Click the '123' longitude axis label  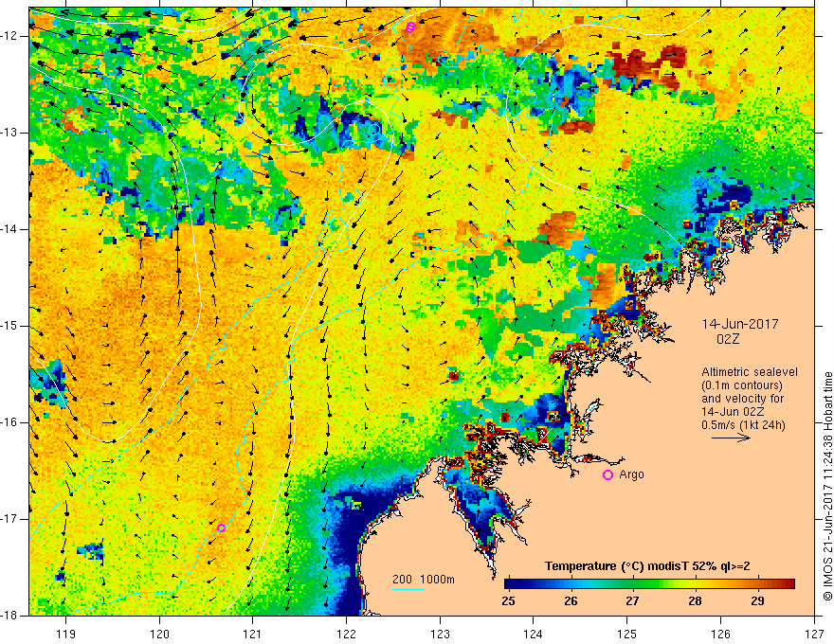[440, 634]
